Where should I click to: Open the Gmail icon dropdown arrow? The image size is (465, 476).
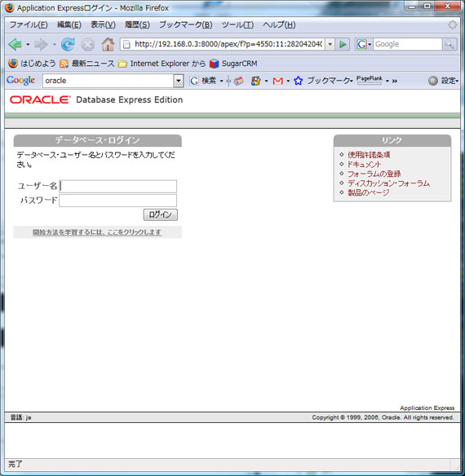pyautogui.click(x=288, y=81)
